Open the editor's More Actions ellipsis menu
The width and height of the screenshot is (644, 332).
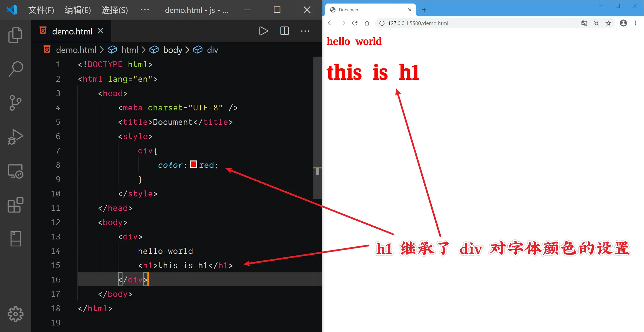pyautogui.click(x=305, y=31)
